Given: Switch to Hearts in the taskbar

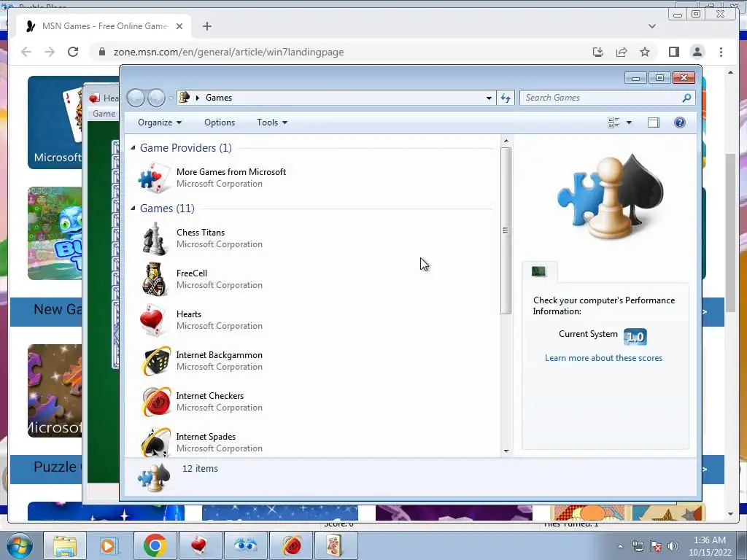Looking at the screenshot, I should click(x=200, y=545).
